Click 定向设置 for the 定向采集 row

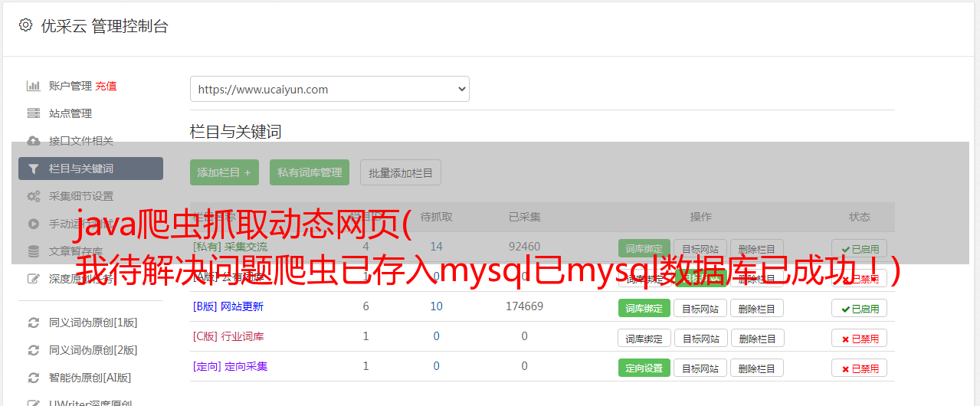[644, 368]
